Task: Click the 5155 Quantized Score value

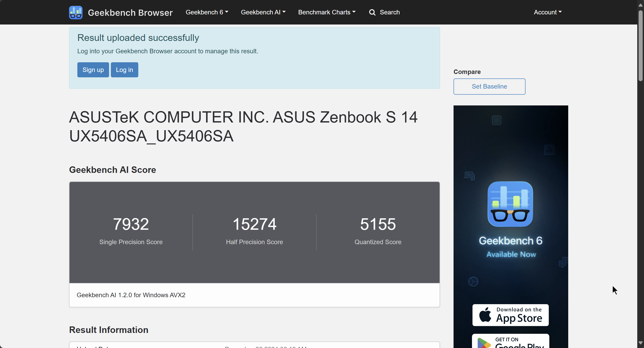Action: pyautogui.click(x=378, y=224)
